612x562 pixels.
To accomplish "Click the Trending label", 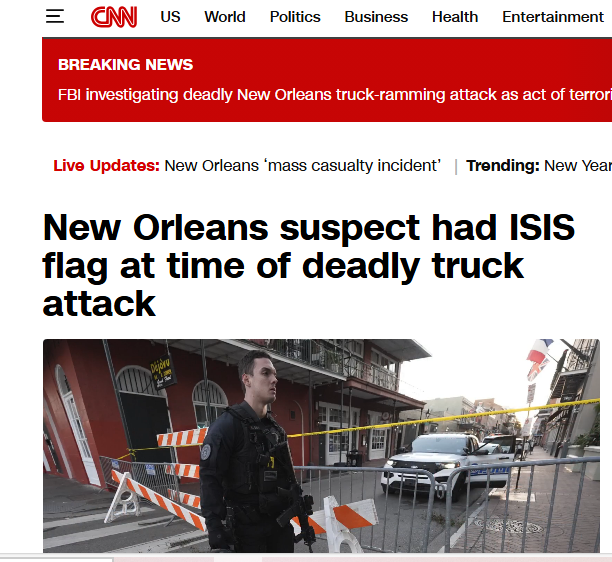I will coord(503,165).
